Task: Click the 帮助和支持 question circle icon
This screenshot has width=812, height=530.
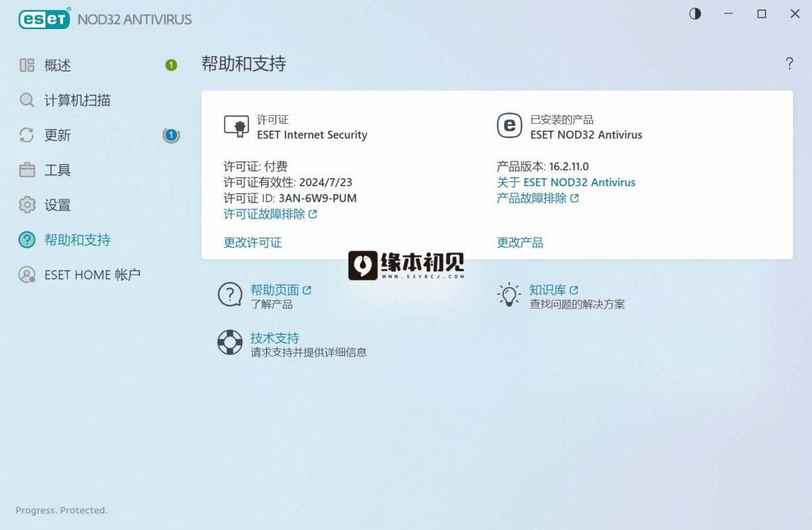Action: click(27, 240)
